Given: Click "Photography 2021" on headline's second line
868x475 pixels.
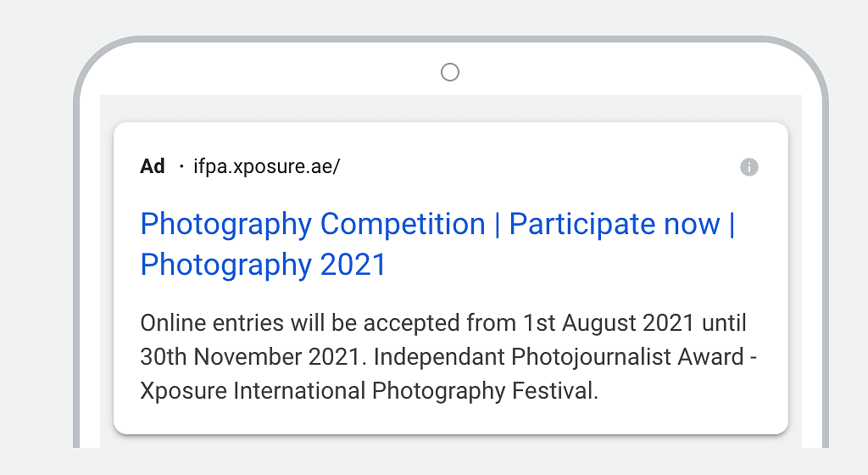Looking at the screenshot, I should [263, 265].
